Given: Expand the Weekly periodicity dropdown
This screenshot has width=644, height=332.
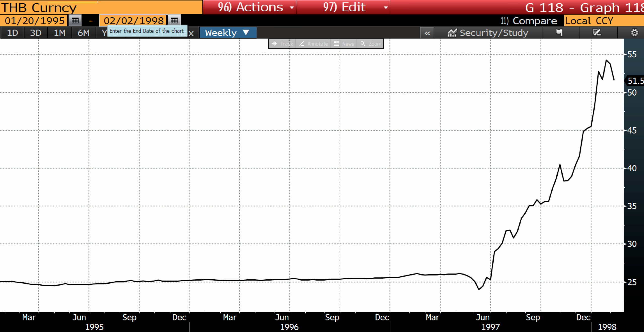Looking at the screenshot, I should pyautogui.click(x=228, y=33).
